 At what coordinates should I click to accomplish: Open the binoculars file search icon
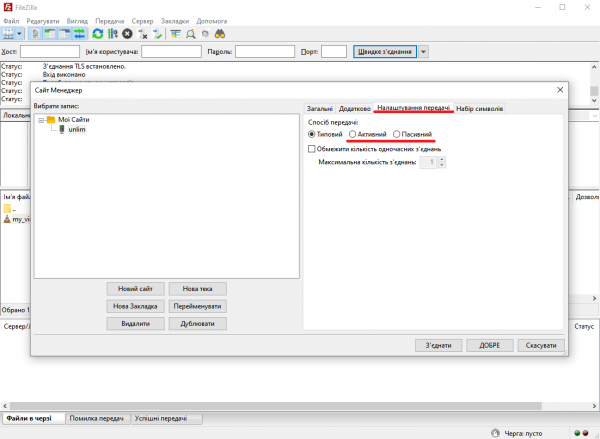click(x=221, y=33)
